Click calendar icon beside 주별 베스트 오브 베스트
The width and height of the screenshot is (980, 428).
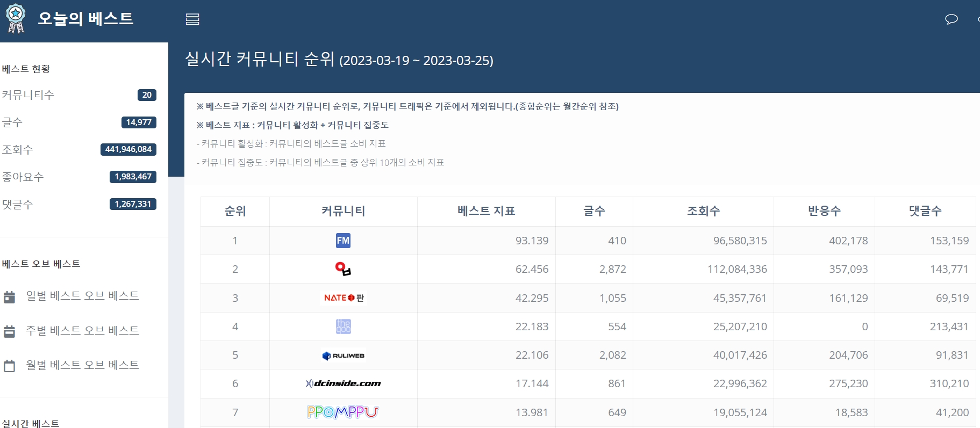click(x=10, y=331)
